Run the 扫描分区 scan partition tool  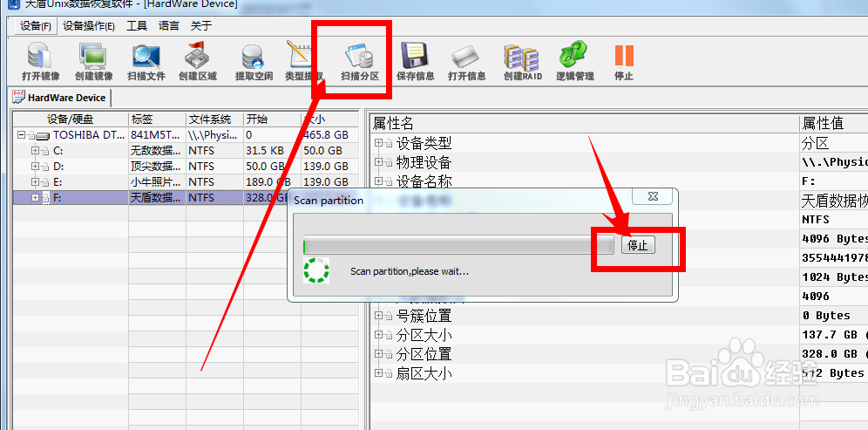coord(360,62)
